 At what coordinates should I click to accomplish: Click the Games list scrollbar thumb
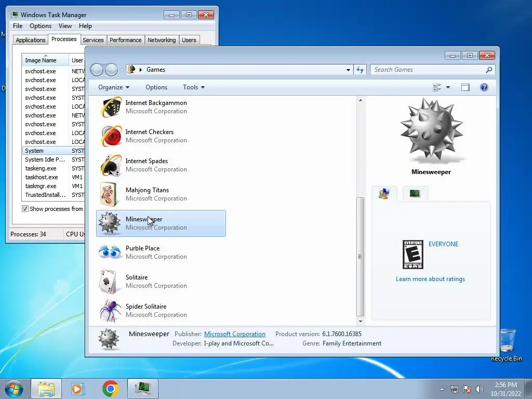point(361,257)
